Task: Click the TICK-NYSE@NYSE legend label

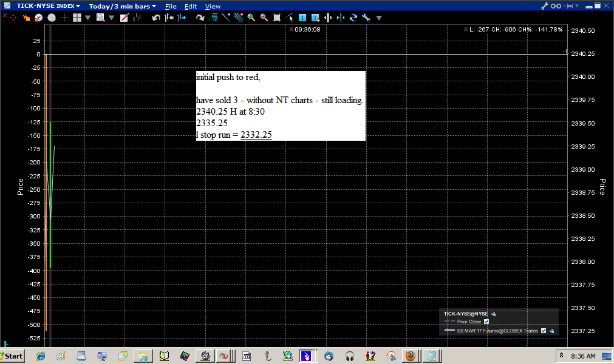Action: (x=466, y=314)
